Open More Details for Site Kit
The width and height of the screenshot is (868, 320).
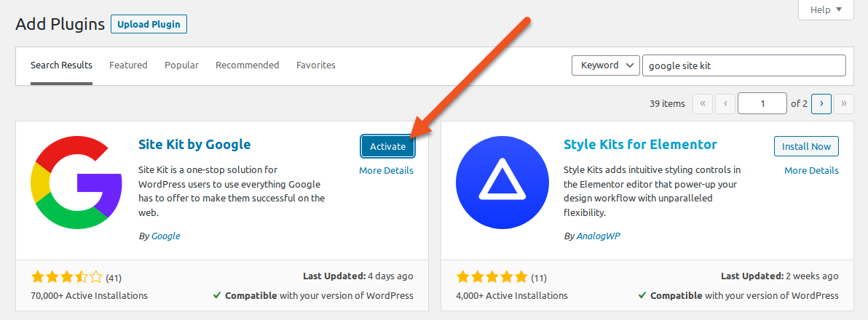point(387,171)
